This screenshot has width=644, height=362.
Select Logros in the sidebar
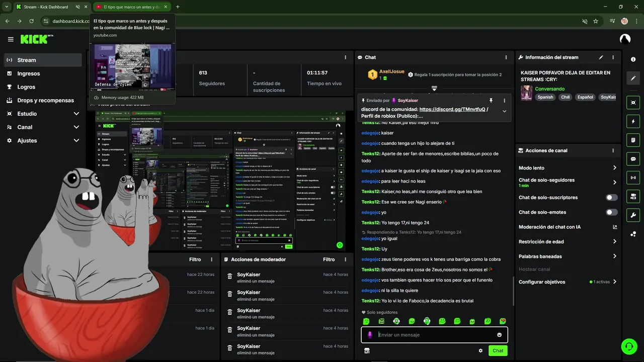(43, 87)
